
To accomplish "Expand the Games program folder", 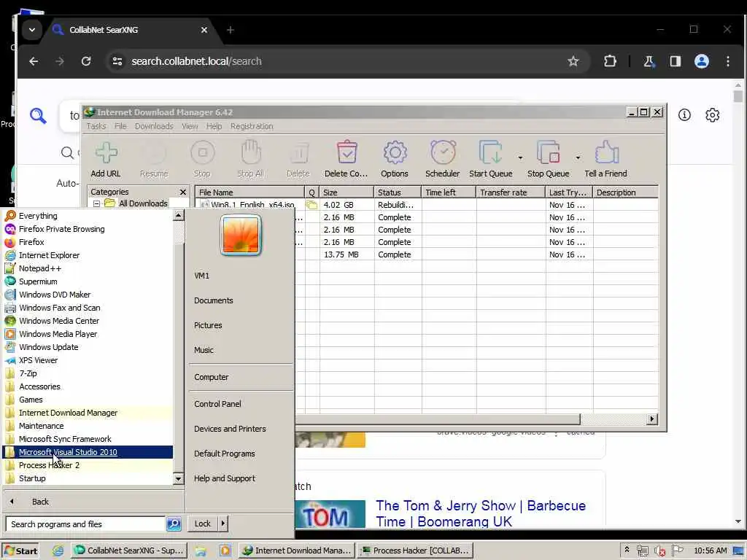I will tap(88, 400).
